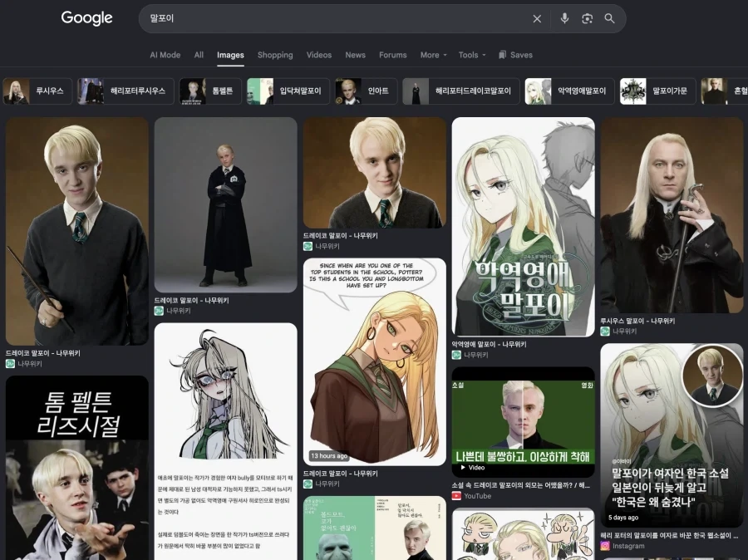Open the Draco portrait holding a wand
The image size is (748, 560).
[x=77, y=231]
